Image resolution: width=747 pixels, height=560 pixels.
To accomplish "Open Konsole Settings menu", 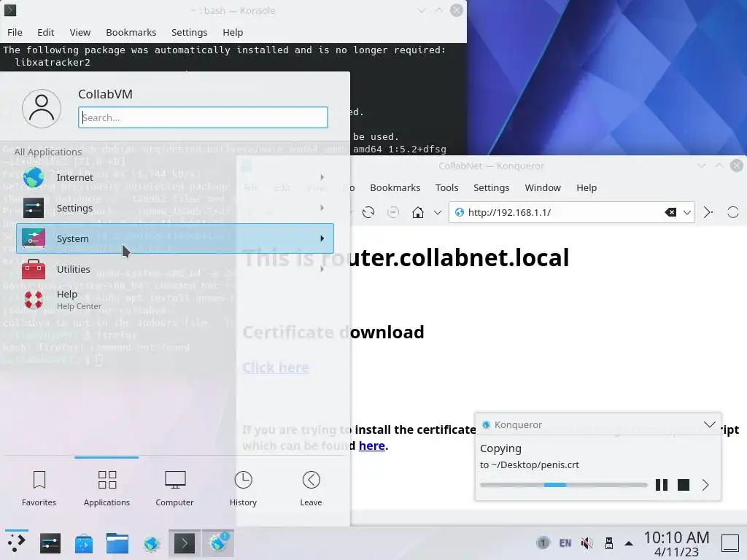I will [x=189, y=32].
